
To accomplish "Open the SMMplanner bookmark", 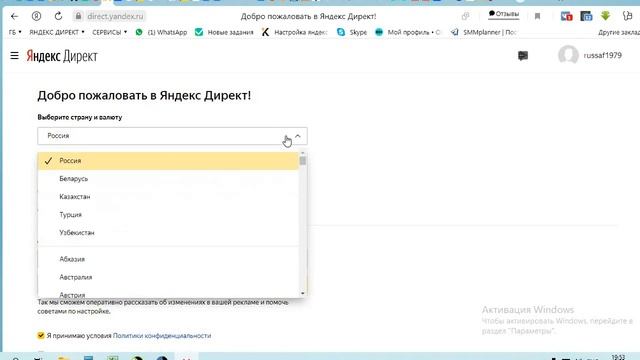I will 483,32.
